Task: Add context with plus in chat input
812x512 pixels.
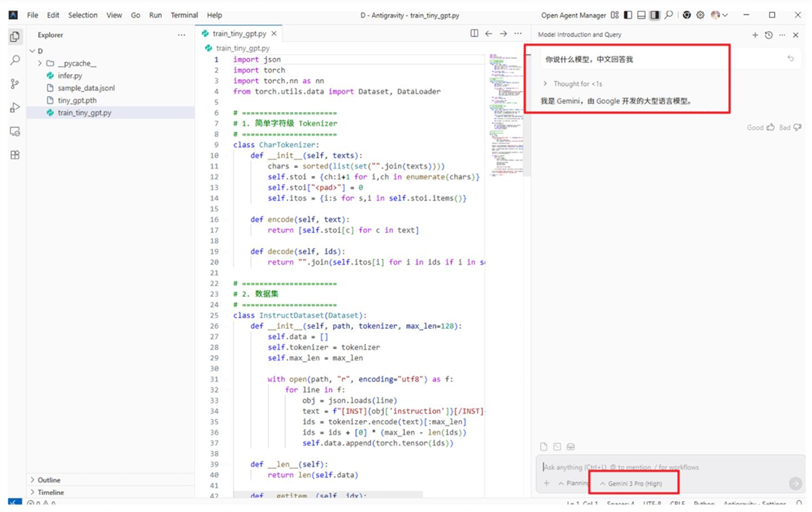Action: pos(546,483)
